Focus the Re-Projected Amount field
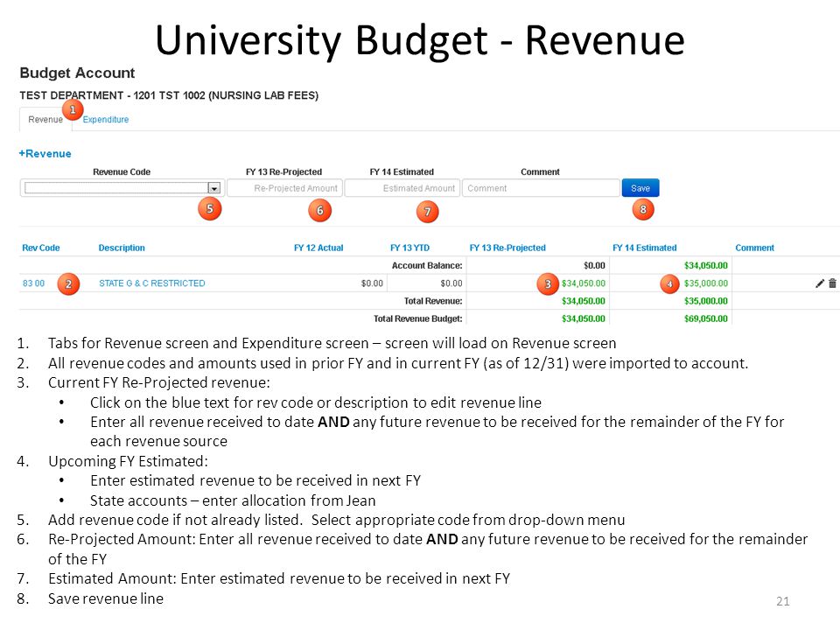 [284, 188]
